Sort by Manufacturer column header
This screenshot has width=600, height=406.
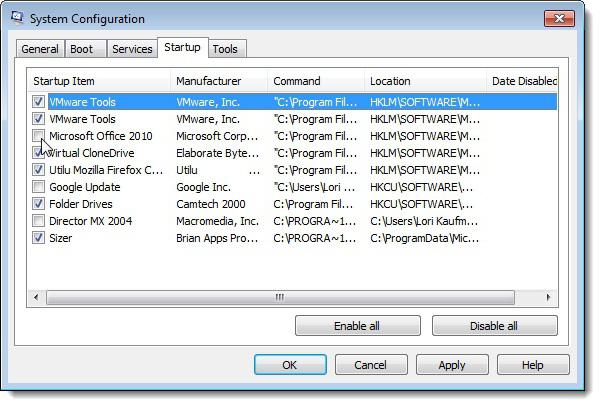pos(219,81)
